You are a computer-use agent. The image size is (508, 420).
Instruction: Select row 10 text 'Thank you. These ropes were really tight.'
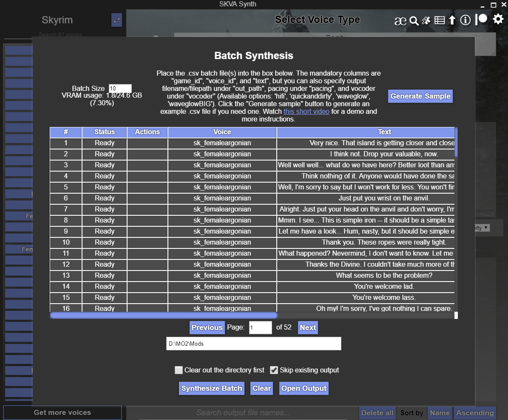(384, 242)
